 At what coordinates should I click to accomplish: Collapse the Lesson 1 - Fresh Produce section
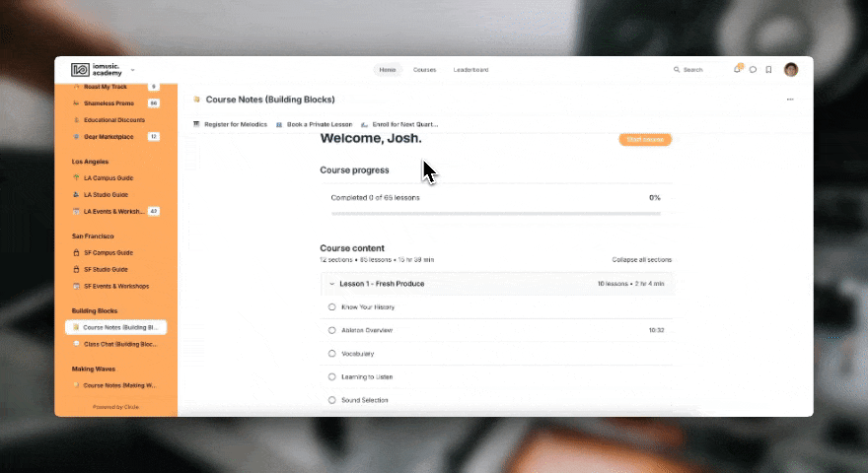click(332, 284)
